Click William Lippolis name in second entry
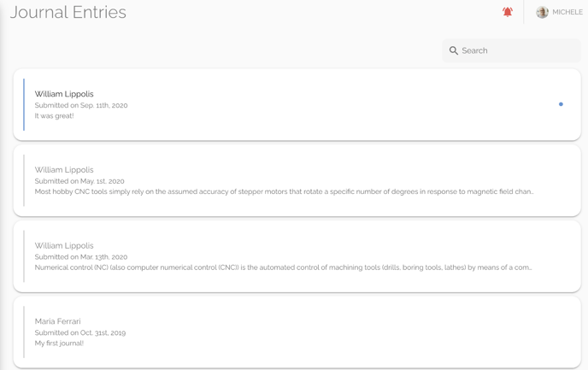This screenshot has width=588, height=370. [x=64, y=170]
